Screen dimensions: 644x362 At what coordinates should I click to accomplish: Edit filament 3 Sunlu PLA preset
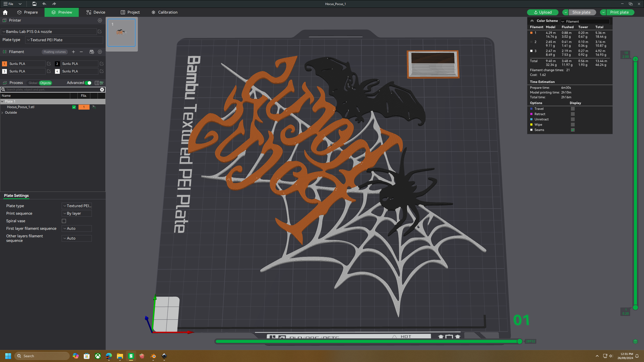click(49, 71)
